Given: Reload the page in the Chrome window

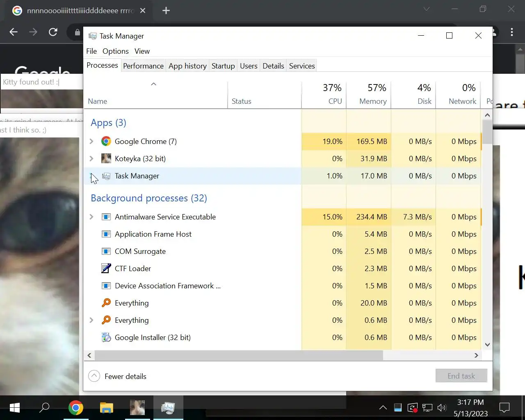Looking at the screenshot, I should coord(53,32).
